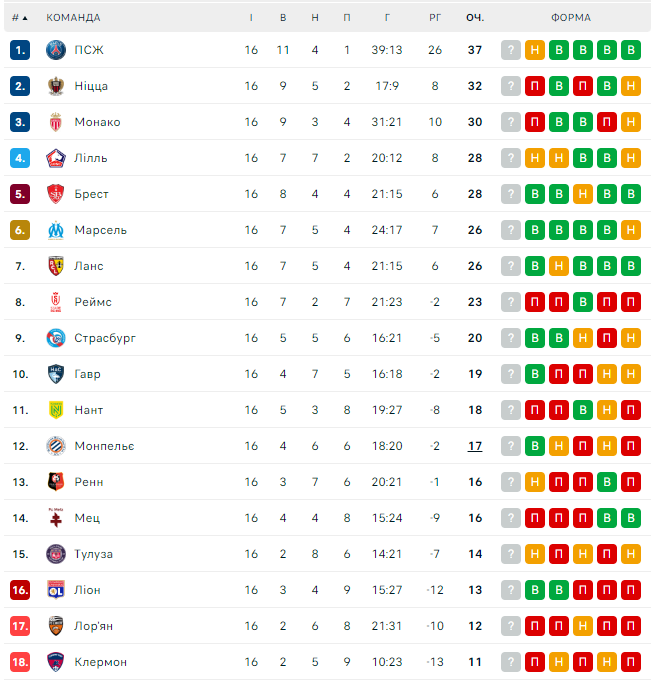Click Монпельє's underlined 17 points value

point(474,446)
